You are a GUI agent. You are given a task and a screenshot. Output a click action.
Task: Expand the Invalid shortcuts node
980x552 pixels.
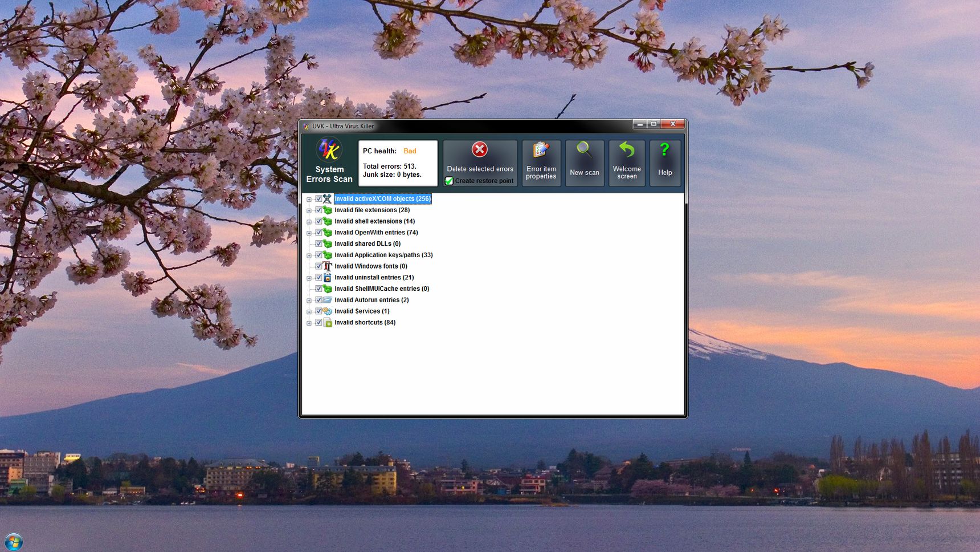point(309,323)
